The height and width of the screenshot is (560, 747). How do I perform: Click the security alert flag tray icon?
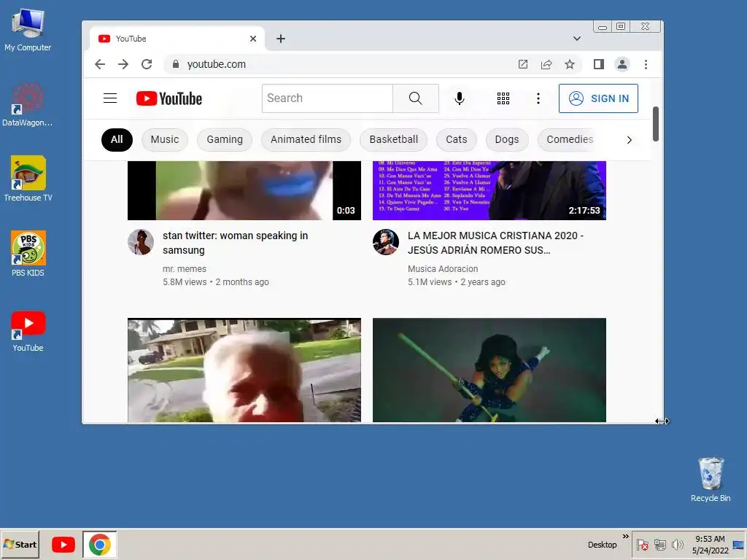(x=642, y=544)
